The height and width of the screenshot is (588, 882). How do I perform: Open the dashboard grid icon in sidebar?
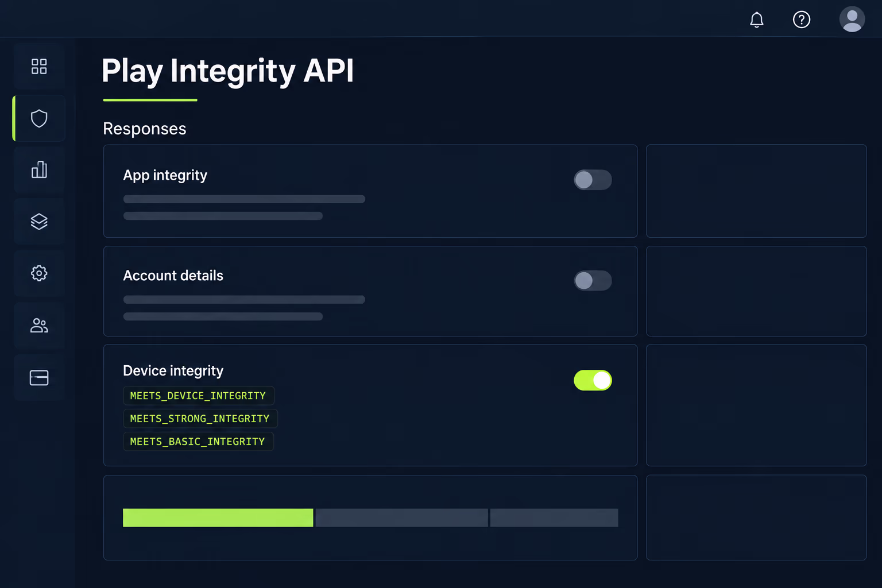tap(39, 67)
